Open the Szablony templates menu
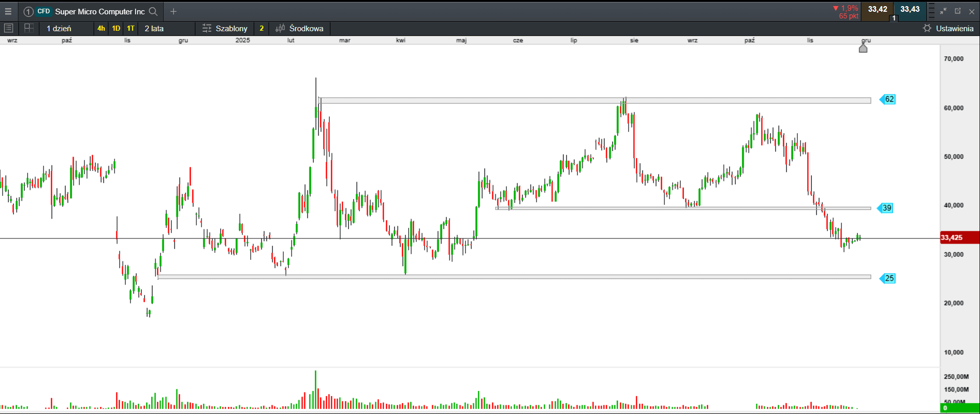Image resolution: width=980 pixels, height=414 pixels. pyautogui.click(x=225, y=28)
